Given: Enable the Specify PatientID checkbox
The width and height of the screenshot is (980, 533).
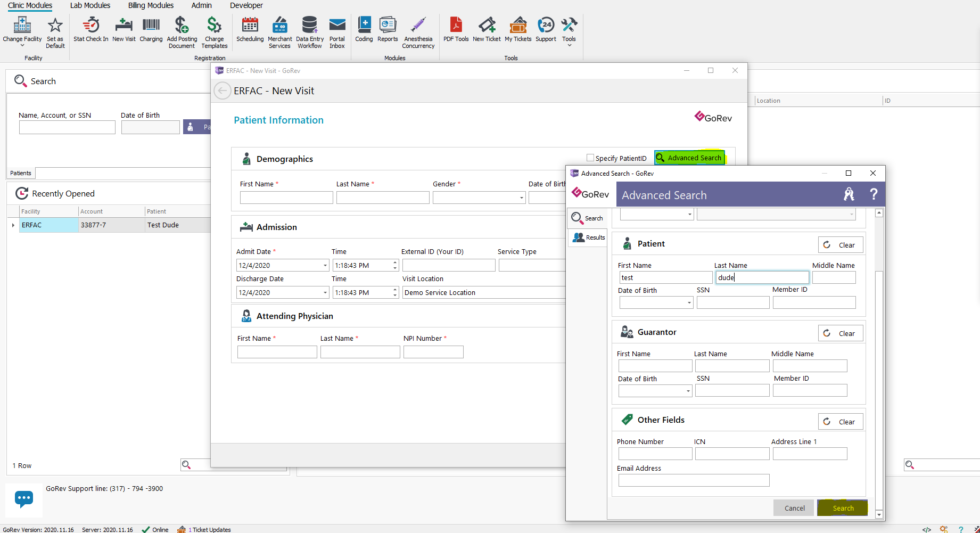Looking at the screenshot, I should [x=590, y=158].
